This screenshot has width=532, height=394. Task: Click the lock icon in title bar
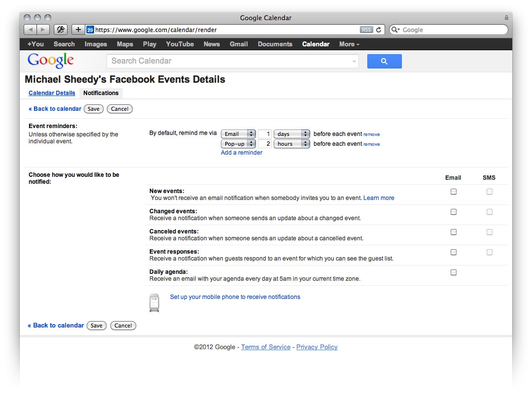(x=506, y=18)
